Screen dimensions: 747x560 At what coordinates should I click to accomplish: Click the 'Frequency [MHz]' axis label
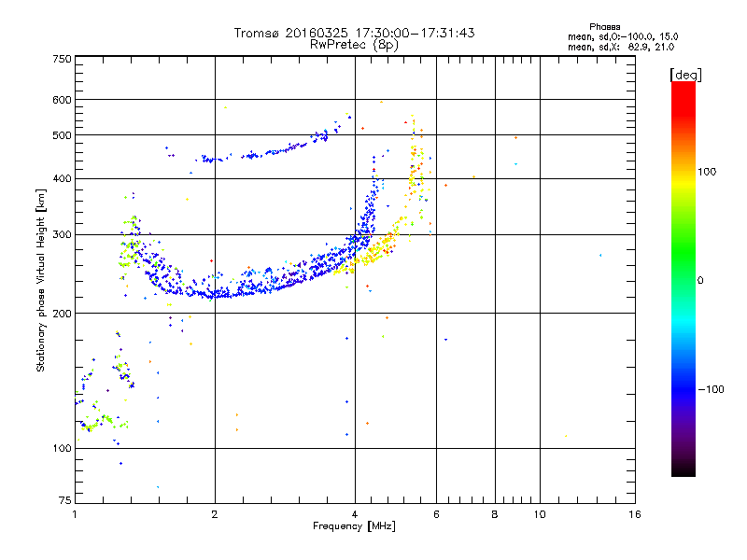click(354, 526)
